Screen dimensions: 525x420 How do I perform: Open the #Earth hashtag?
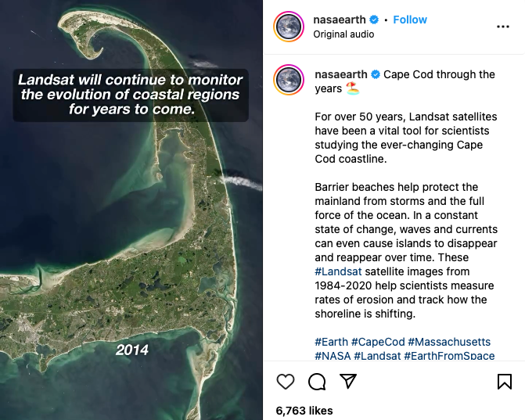331,343
